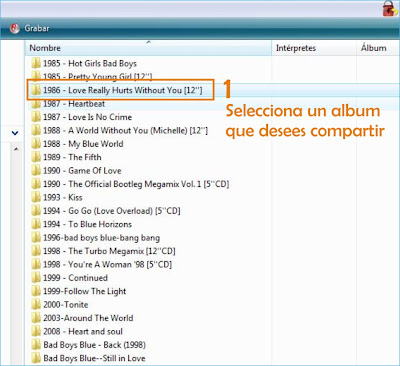The width and height of the screenshot is (400, 366).
Task: Click folder icon of Bad Boys Blue--Still in Love
Action: [36, 358]
